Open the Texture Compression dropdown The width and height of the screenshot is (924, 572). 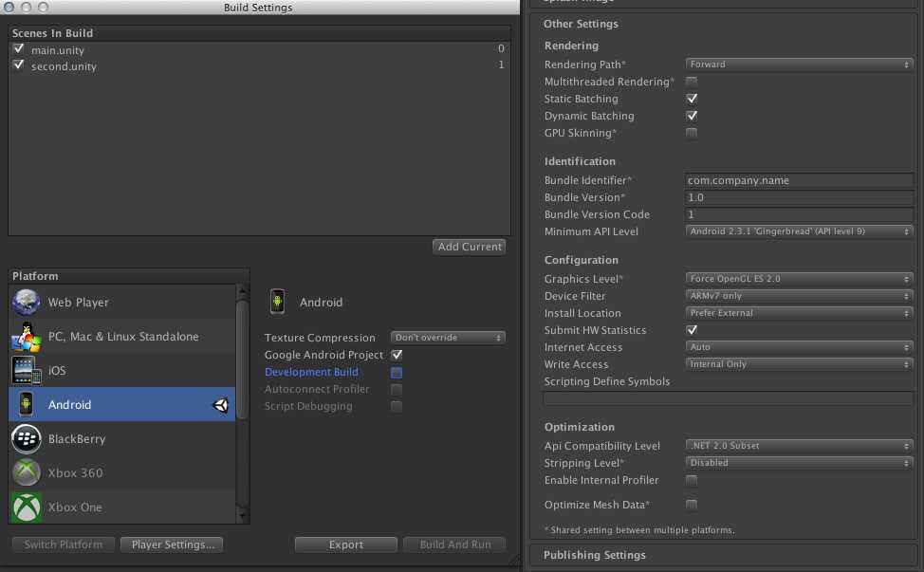448,338
